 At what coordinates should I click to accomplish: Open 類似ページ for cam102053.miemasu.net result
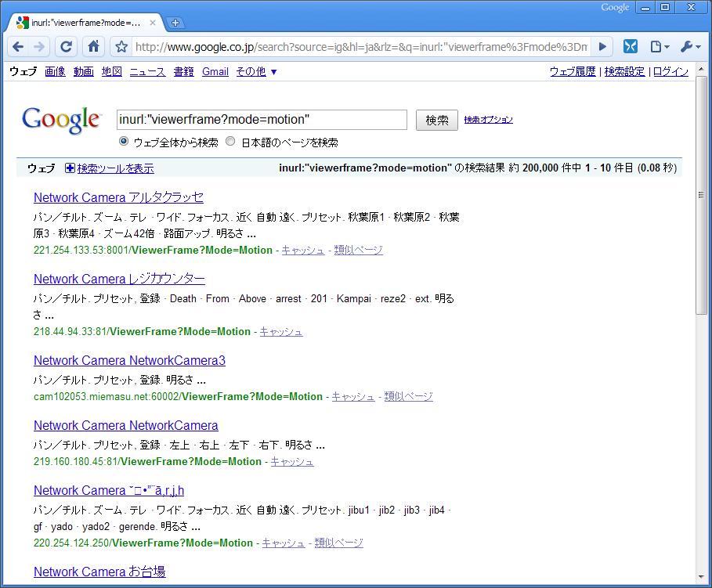point(408,396)
